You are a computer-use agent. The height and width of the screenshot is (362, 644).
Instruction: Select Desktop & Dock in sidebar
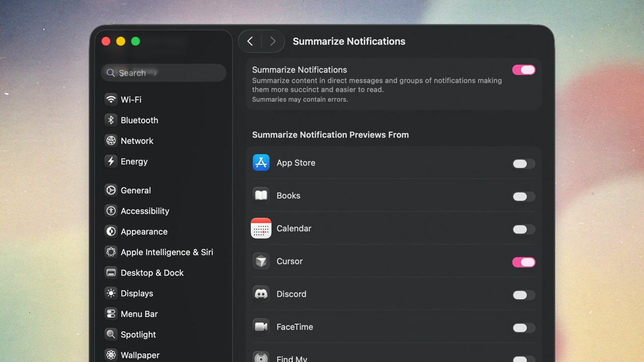click(152, 273)
